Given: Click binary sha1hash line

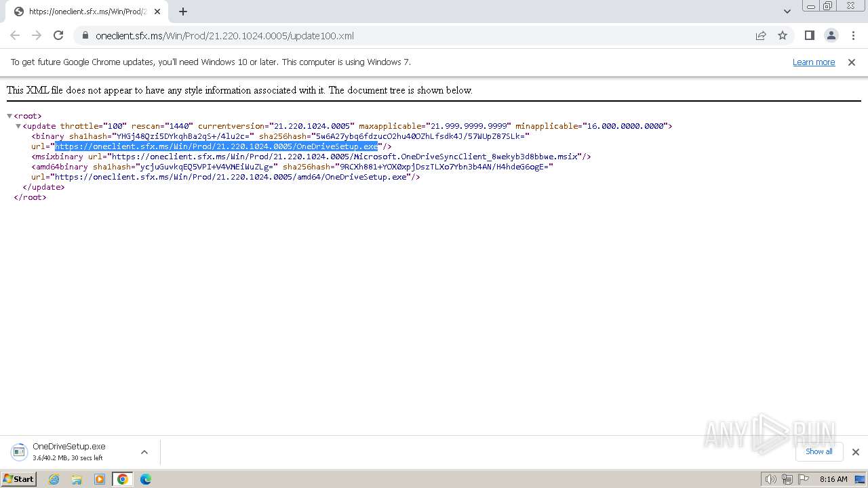Looking at the screenshot, I should click(x=280, y=136).
